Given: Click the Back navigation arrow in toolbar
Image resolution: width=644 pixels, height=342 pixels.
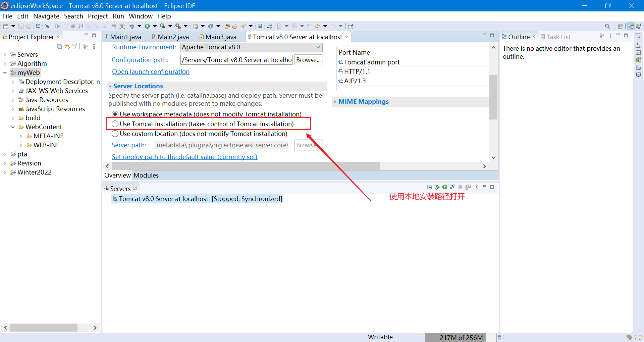Looking at the screenshot, I should tap(317, 26).
